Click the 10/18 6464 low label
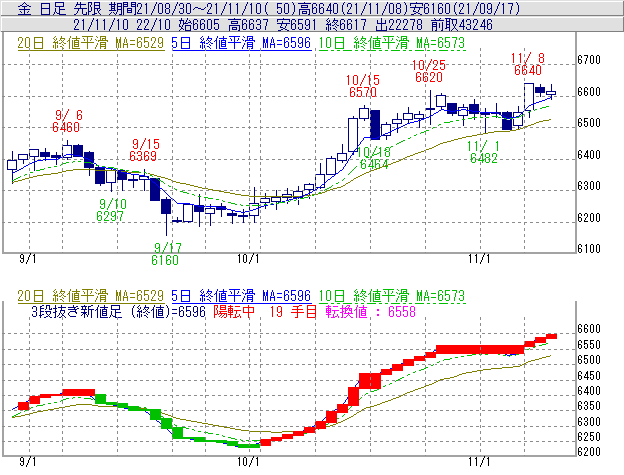 374,158
